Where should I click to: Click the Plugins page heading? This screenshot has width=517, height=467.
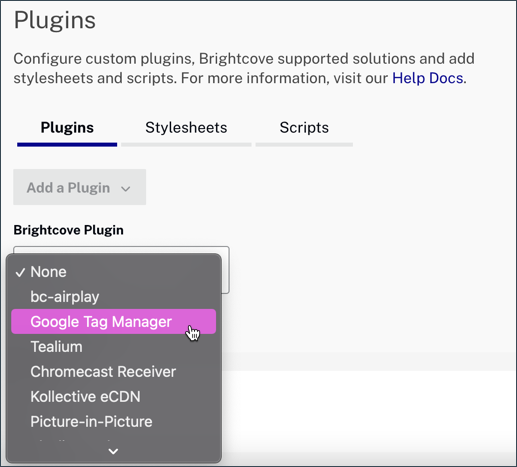tap(55, 21)
